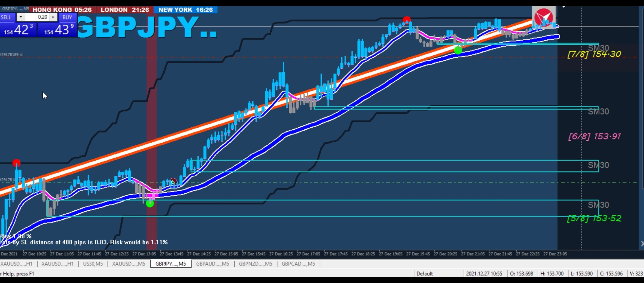
Task: Click the chart shift triangle marker at top
Action: pos(564,7)
